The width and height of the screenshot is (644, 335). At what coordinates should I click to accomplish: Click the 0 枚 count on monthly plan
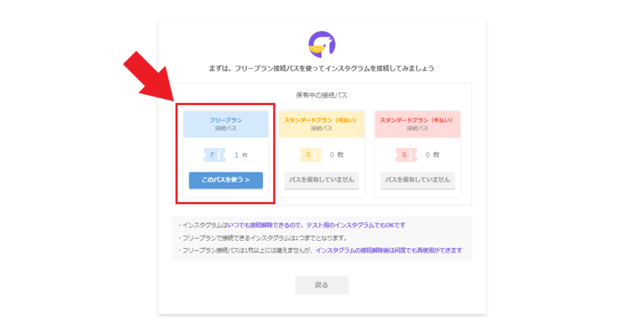(x=336, y=155)
